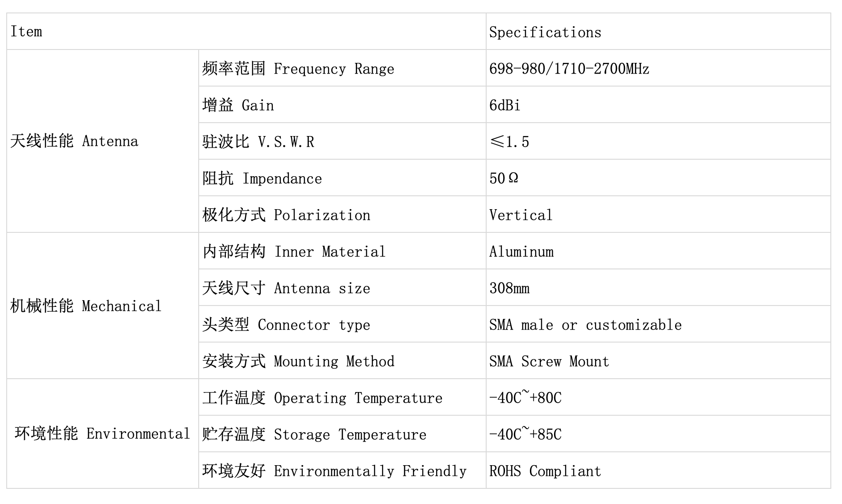Click the SMA Screw Mount value
Image resolution: width=842 pixels, height=504 pixels.
coord(549,361)
